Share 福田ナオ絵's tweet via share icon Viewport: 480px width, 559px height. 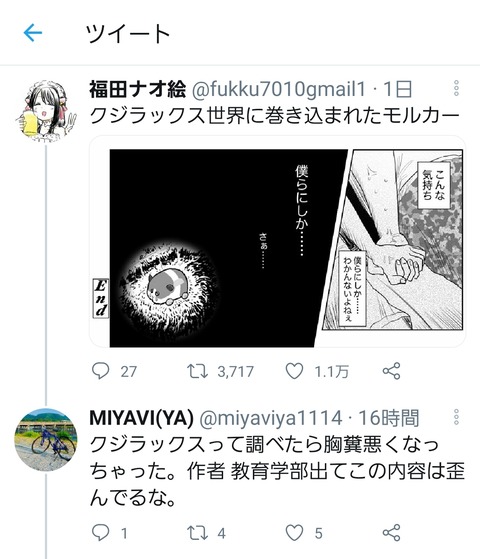tap(392, 371)
